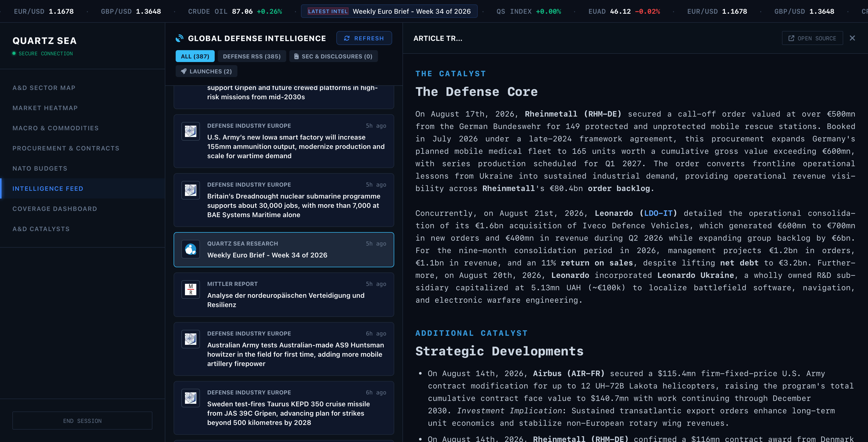Click ADDITIONAL CATALYST section label
868x442 pixels.
(471, 333)
